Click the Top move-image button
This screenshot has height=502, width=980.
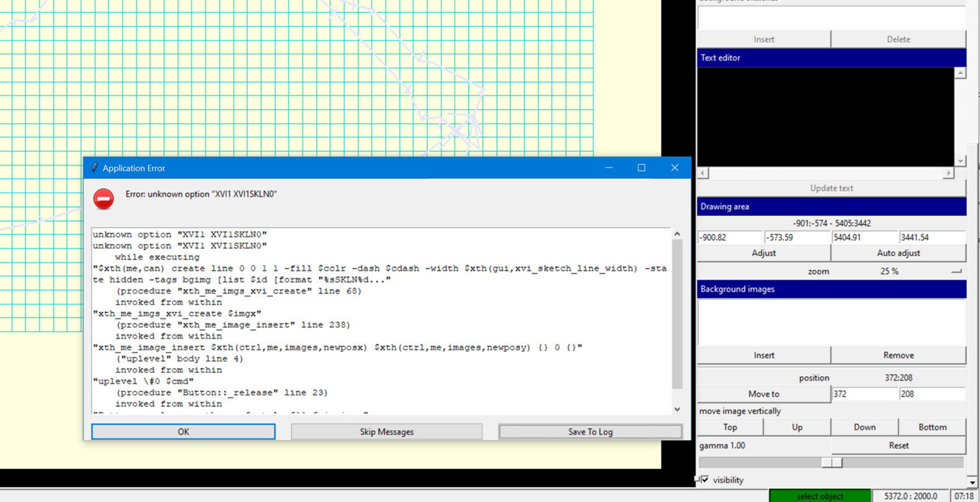pyautogui.click(x=731, y=427)
